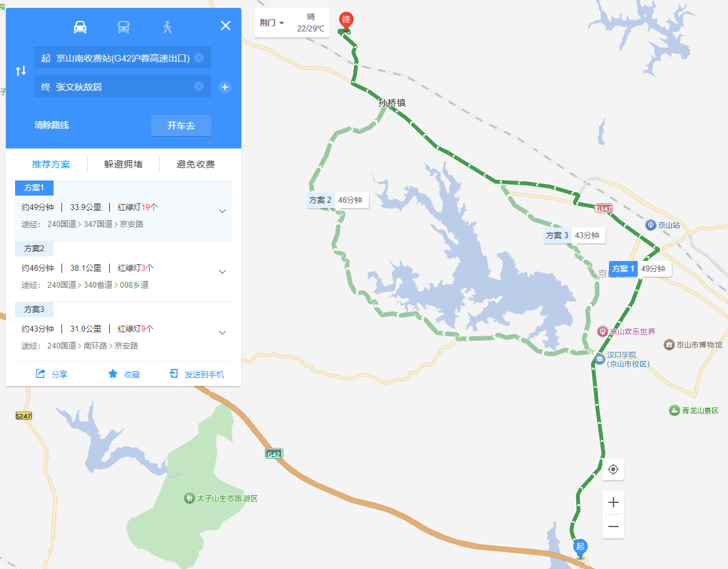Swap start and destination with arrows icon
728x569 pixels.
coord(21,71)
